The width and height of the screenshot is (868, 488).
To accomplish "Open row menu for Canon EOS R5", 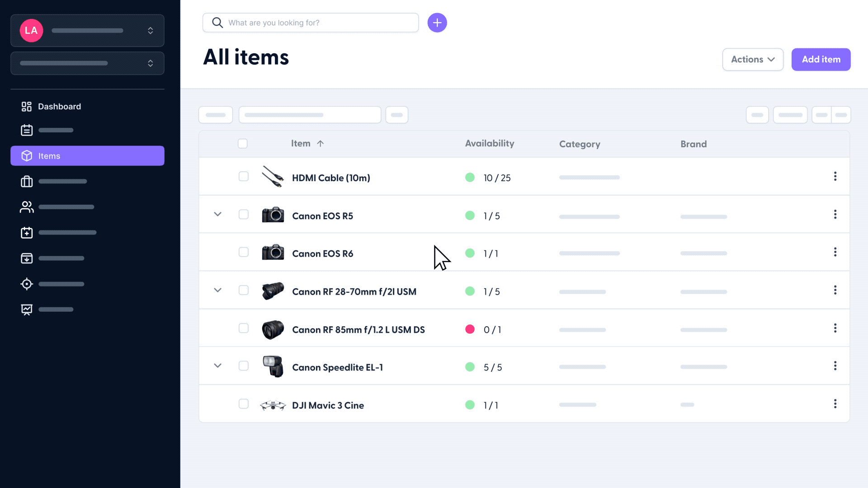I will click(835, 214).
